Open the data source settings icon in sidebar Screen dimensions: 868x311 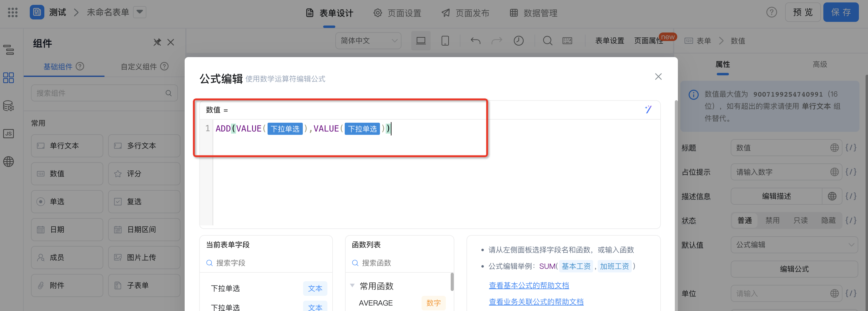9,106
